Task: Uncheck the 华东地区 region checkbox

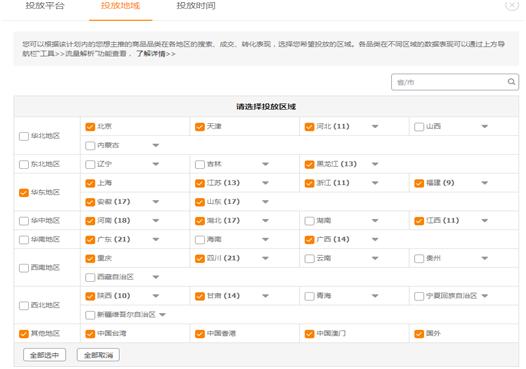Action: tap(24, 193)
